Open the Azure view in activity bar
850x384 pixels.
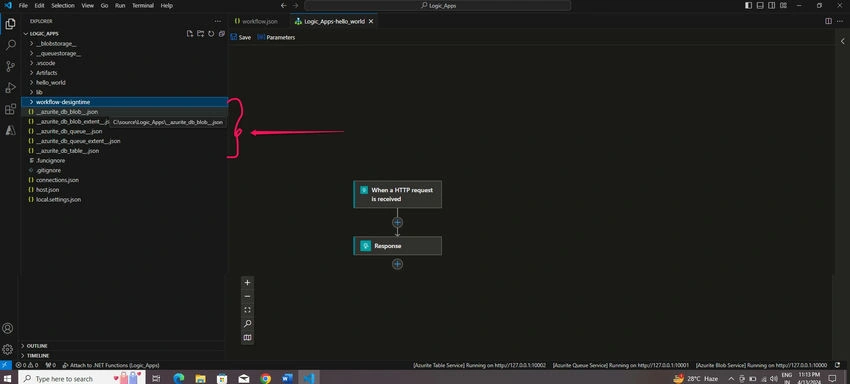click(10, 130)
